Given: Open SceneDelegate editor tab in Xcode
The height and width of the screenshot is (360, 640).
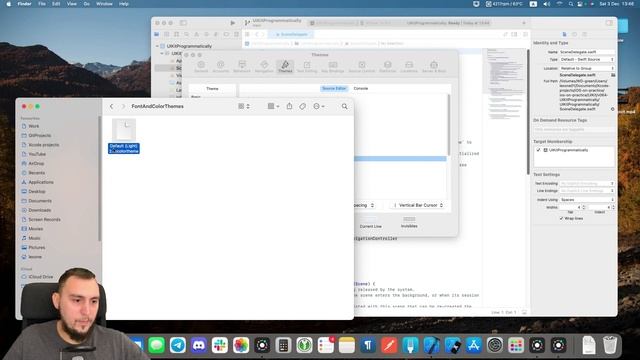Looking at the screenshot, I should click(x=291, y=34).
